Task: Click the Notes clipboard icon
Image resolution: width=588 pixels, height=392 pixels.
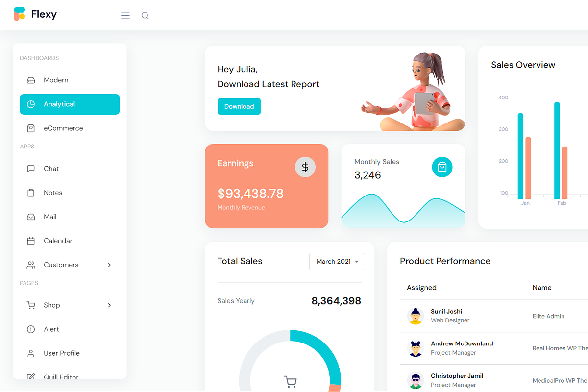Action: tap(31, 193)
